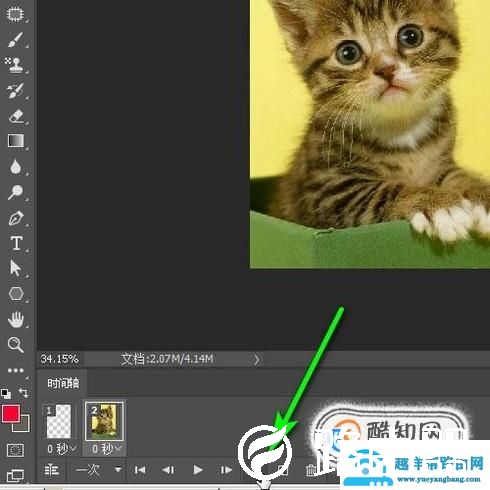Switch to the 时间轴 timeline tab
The width and height of the screenshot is (490, 490).
[x=63, y=383]
